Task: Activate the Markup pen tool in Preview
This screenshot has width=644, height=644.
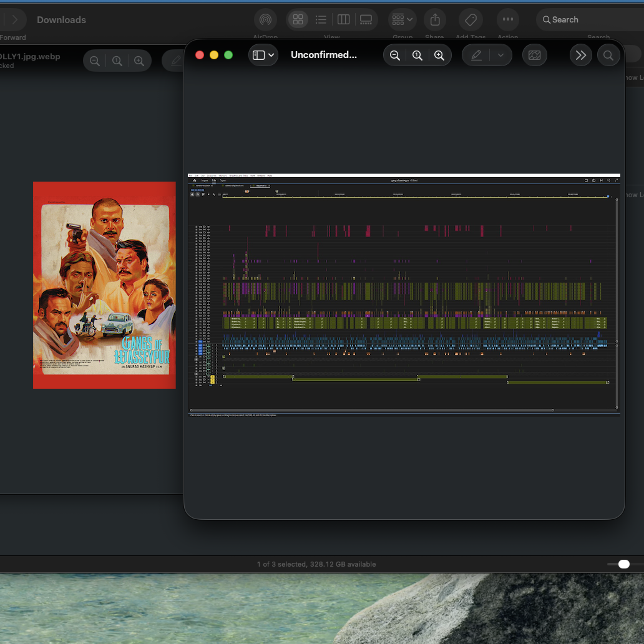Action: (x=476, y=56)
